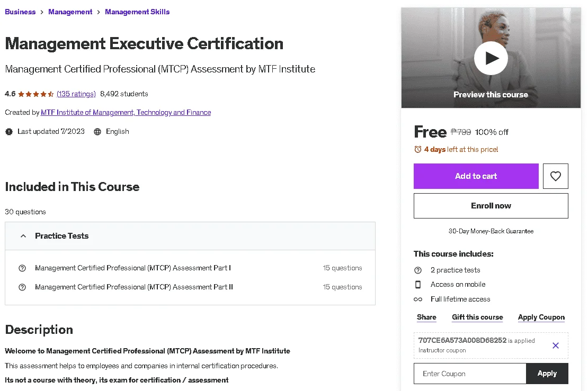Click the last updated badge icon
Image resolution: width=588 pixels, height=391 pixels.
[9, 132]
